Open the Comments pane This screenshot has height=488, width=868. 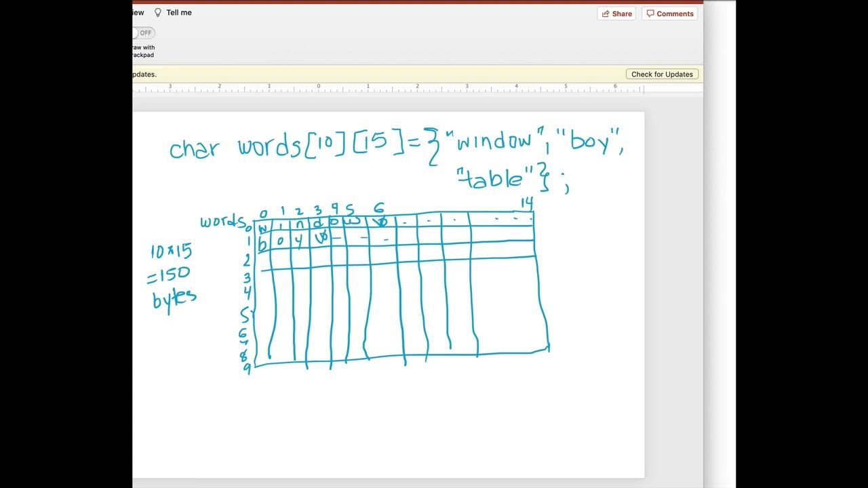coord(669,14)
